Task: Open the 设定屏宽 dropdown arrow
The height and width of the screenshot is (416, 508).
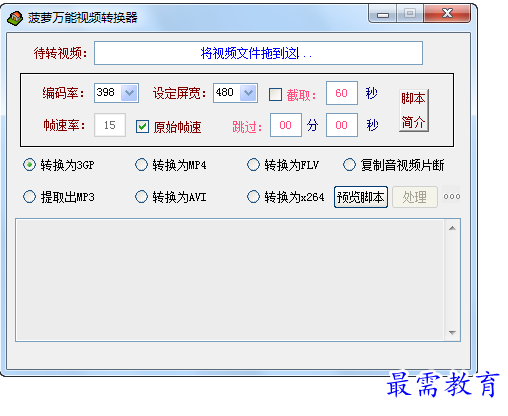Action: tap(248, 93)
